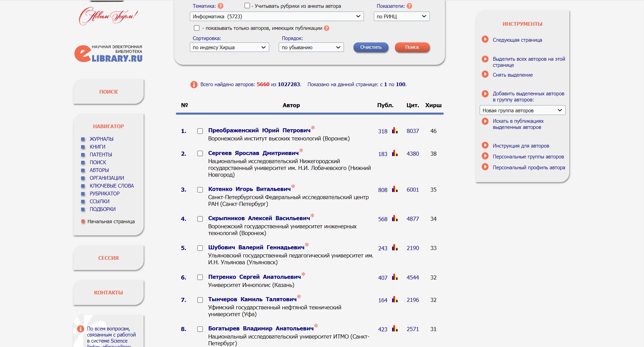Open citation chart icon for Котенко
This screenshot has width=644, height=347.
[x=395, y=189]
